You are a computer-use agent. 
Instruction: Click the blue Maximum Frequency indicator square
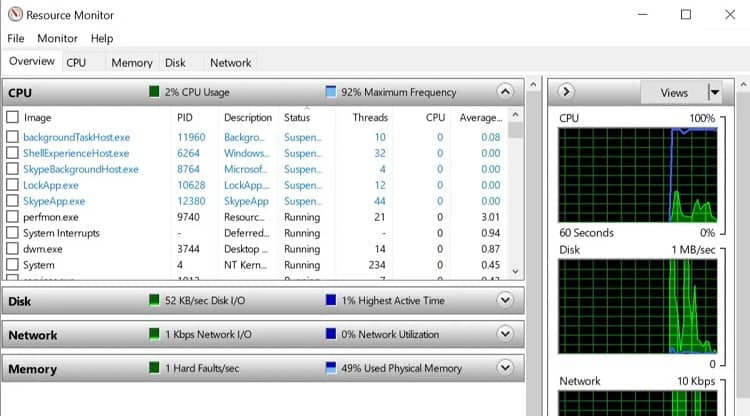(x=331, y=91)
